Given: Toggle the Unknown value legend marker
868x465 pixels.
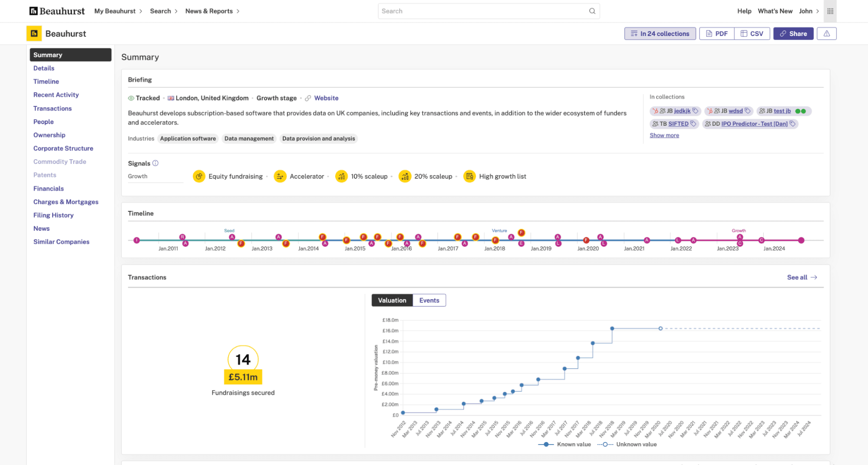Looking at the screenshot, I should coord(605,444).
